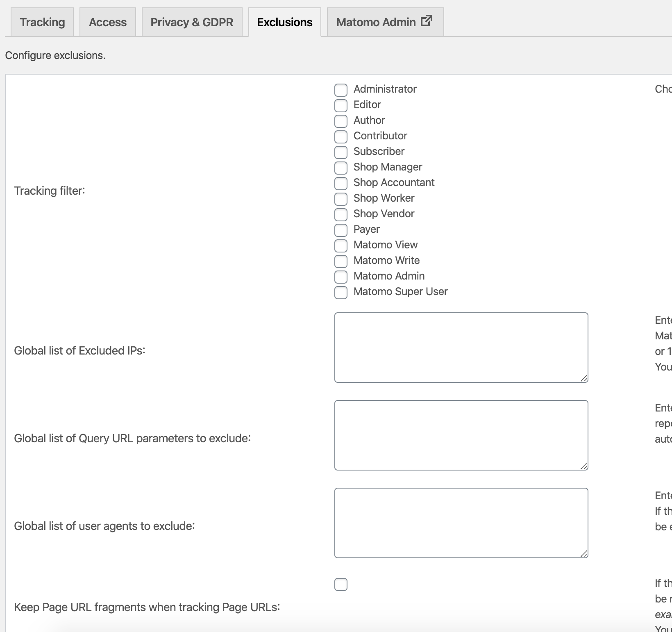Click the 'Tracking filter:' label
672x632 pixels.
(x=50, y=191)
